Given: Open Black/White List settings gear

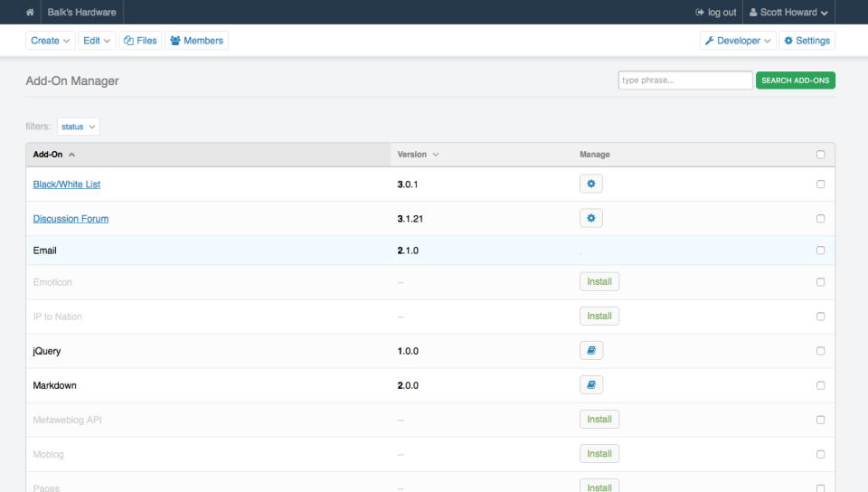Looking at the screenshot, I should 590,184.
